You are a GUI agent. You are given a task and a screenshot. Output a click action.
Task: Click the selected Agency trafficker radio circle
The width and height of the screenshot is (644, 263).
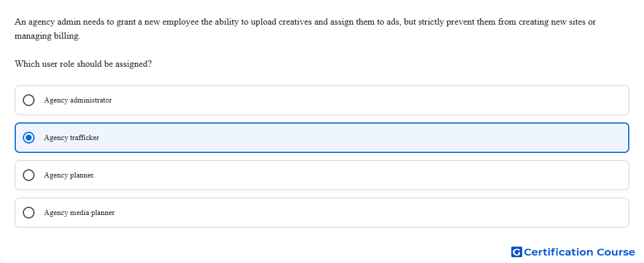pyautogui.click(x=29, y=138)
